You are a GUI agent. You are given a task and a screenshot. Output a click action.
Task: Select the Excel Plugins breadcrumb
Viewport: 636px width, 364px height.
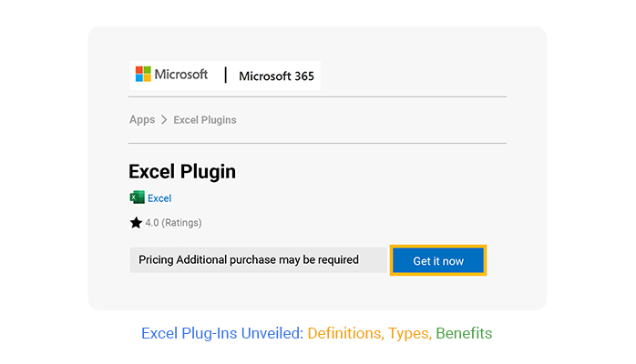(205, 119)
